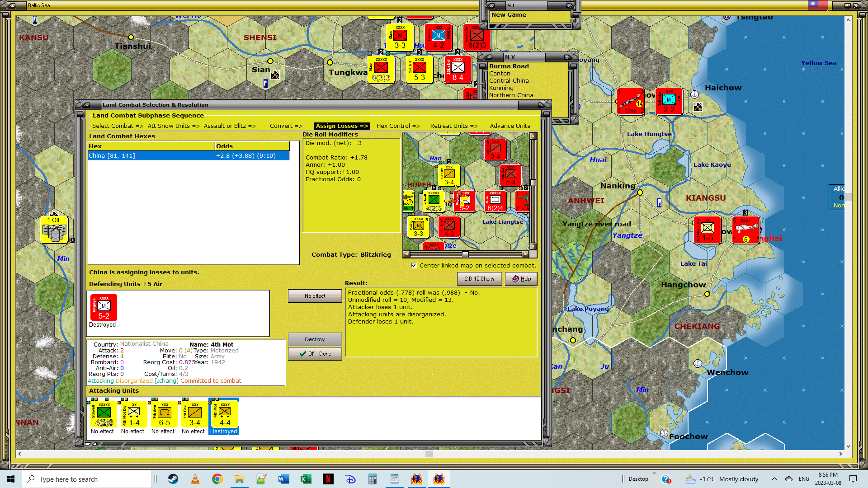This screenshot has width=868, height=488.
Task: Click the 6(2)4 HQ unit in linked map
Action: coord(495,201)
